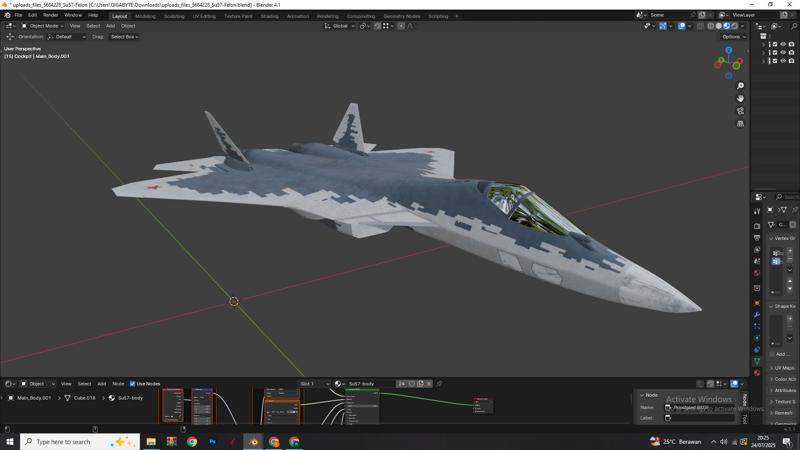
Task: Open the Physics properties tab
Action: click(757, 338)
